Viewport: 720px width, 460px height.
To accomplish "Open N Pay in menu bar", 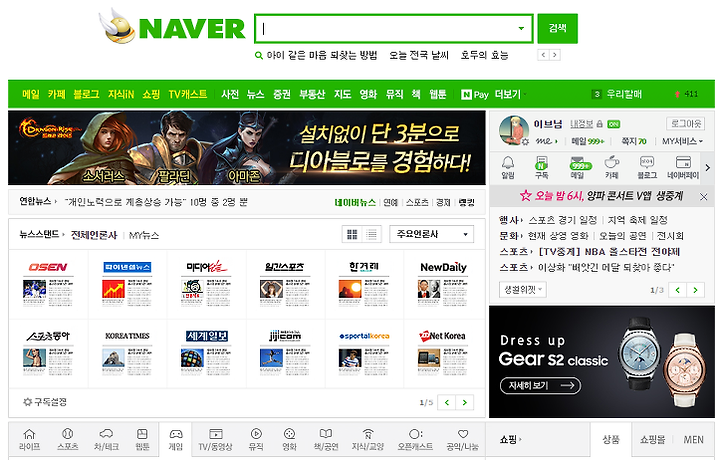I will pos(475,95).
